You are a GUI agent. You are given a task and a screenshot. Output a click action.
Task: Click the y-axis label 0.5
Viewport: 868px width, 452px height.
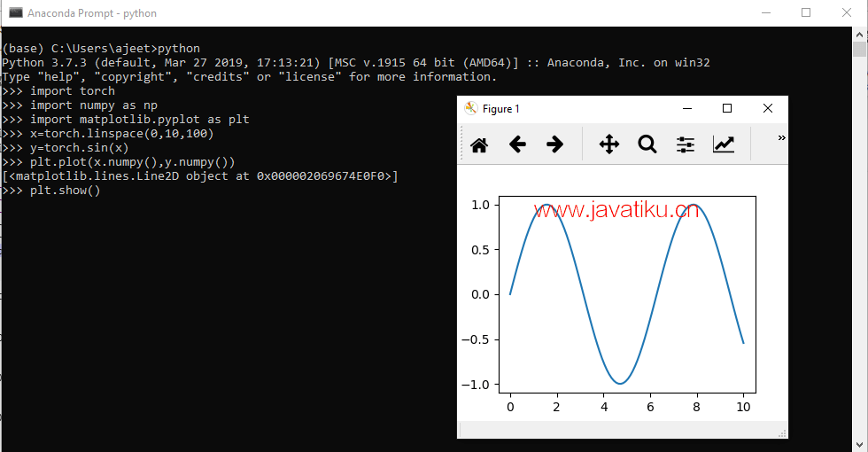coord(480,250)
